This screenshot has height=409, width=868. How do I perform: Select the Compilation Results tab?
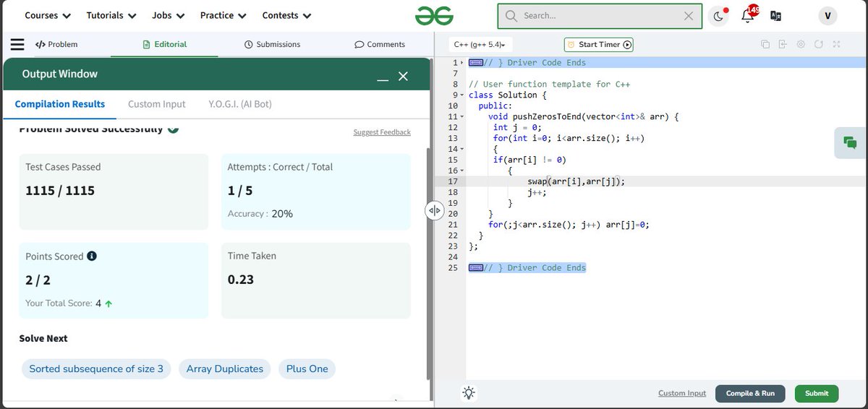(60, 104)
